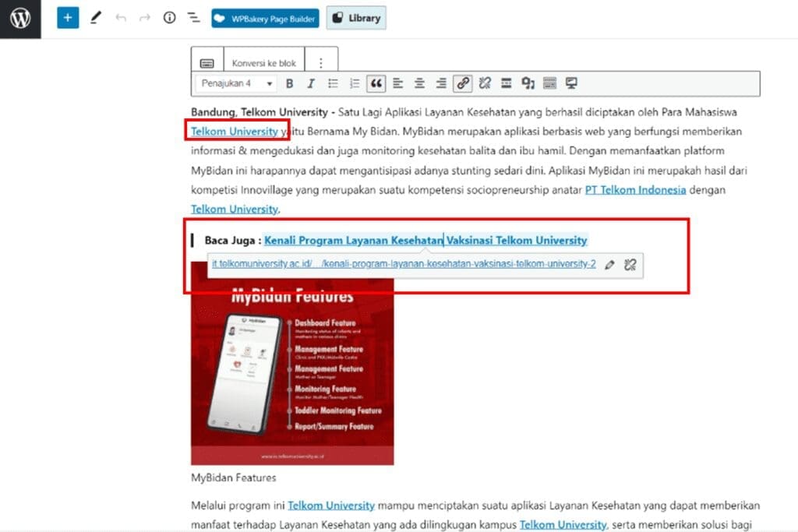This screenshot has width=798, height=532.
Task: Toggle bold formatting in the text toolbar
Action: 289,83
